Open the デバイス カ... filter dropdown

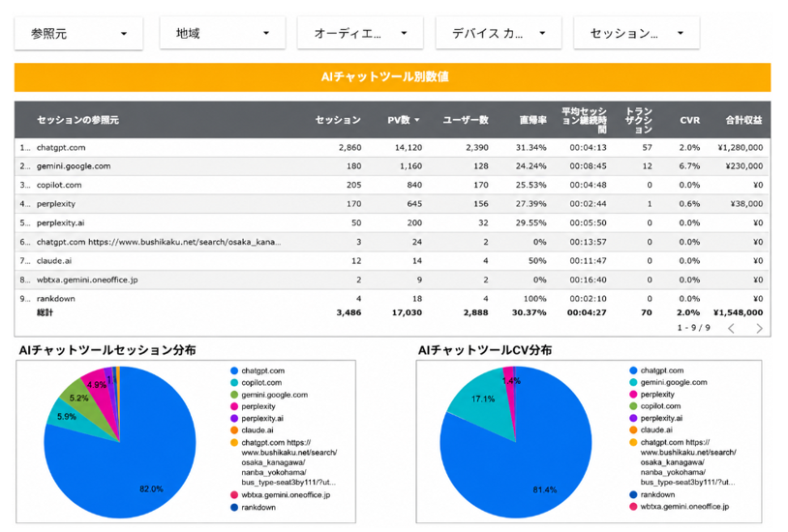coord(499,33)
